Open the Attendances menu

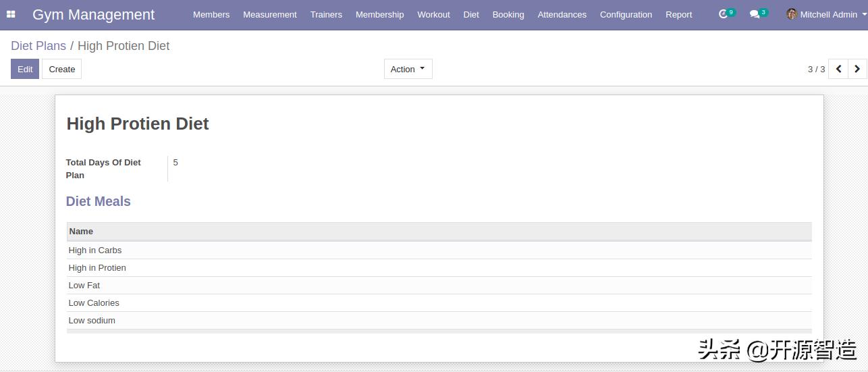562,14
